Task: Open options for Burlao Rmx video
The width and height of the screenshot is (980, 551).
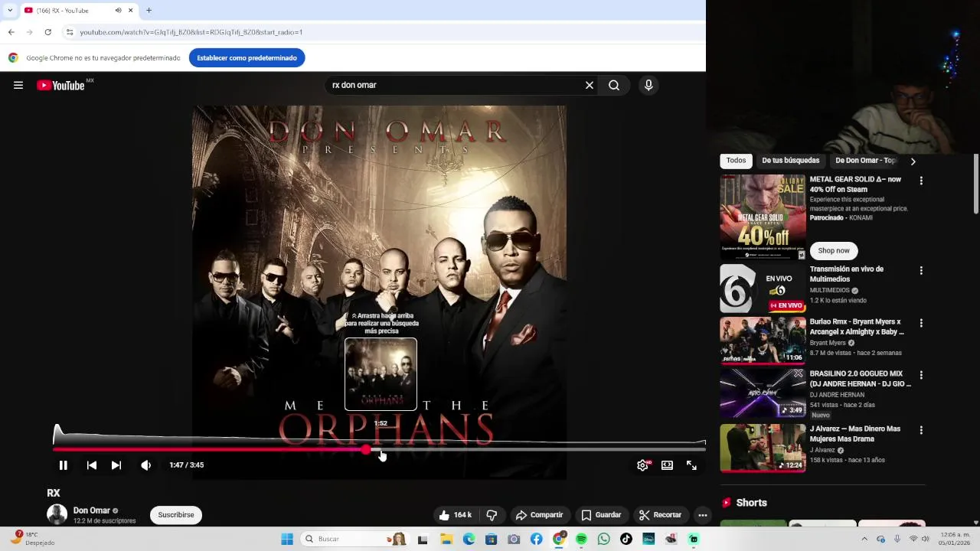Action: 921,323
